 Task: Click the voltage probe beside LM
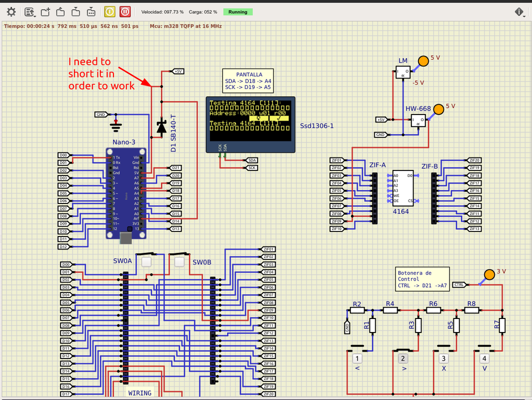click(x=423, y=61)
